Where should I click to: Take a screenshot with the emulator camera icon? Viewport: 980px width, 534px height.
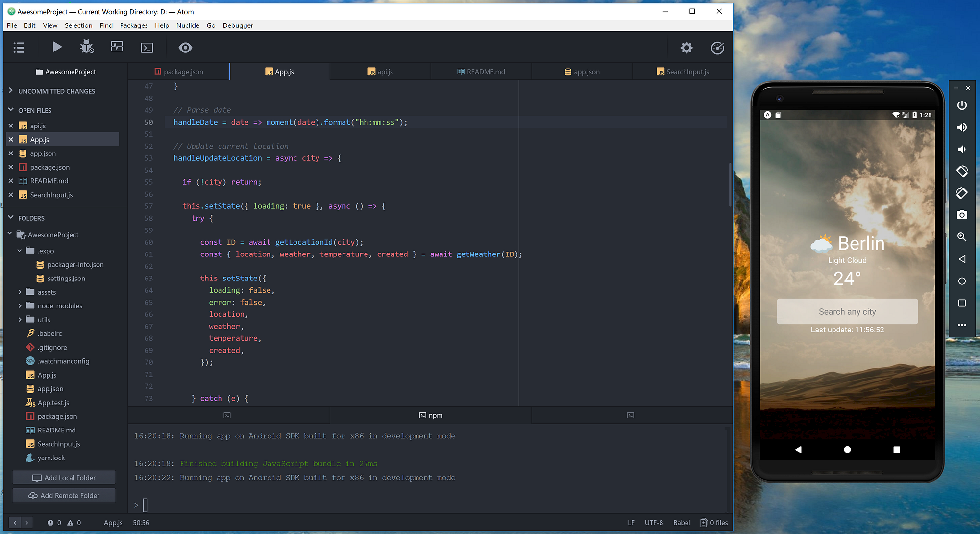tap(962, 215)
